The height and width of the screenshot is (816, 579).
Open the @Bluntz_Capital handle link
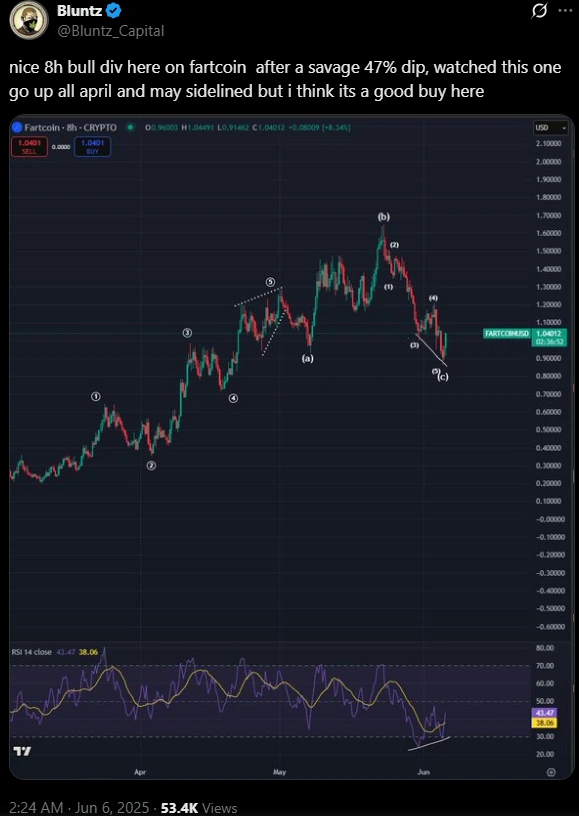(x=110, y=31)
